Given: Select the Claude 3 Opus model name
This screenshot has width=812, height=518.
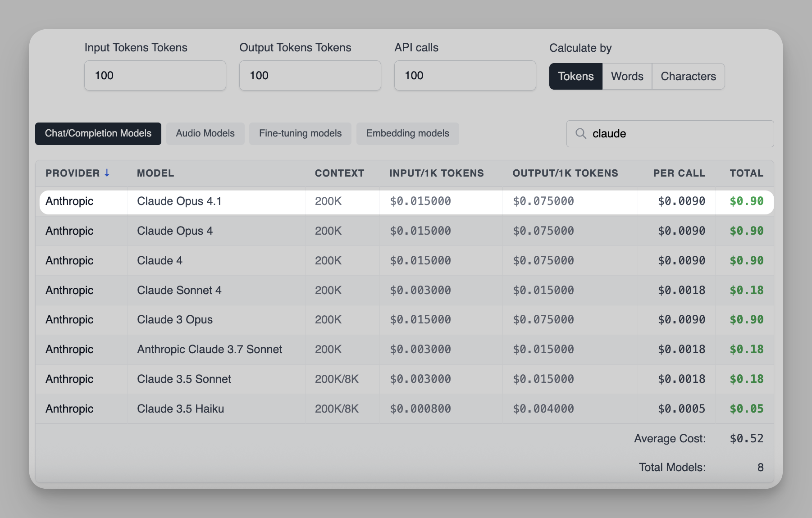Looking at the screenshot, I should [x=175, y=320].
